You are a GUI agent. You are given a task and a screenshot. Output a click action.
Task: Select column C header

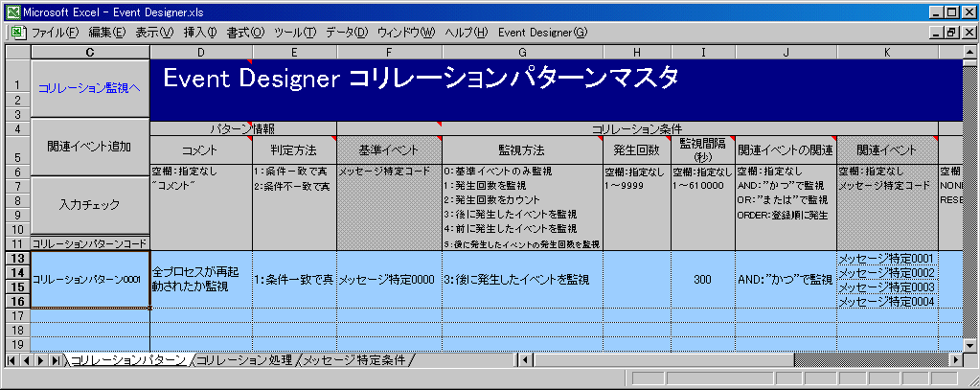pos(90,53)
